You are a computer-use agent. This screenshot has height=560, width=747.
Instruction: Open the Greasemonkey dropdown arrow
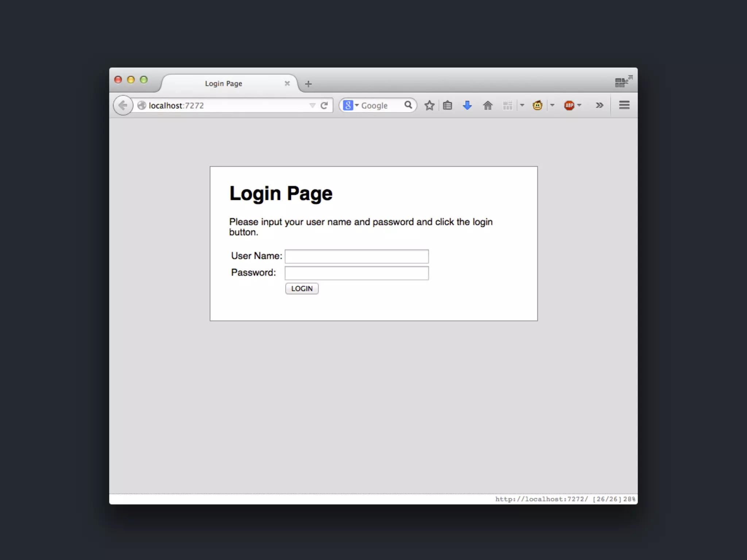point(552,105)
